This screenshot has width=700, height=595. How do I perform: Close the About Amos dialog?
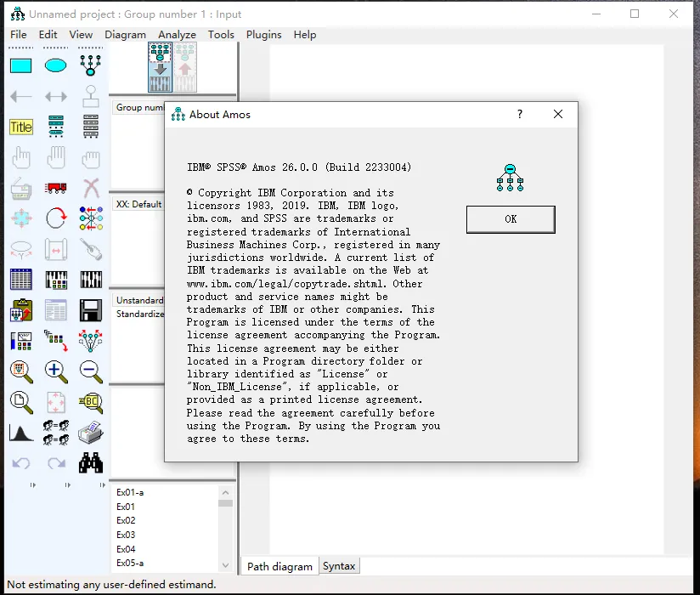point(558,115)
